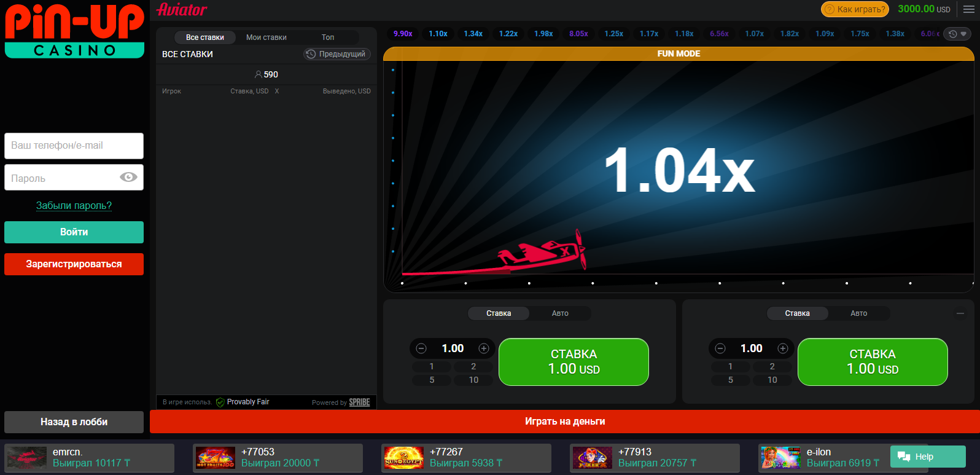Open +77913 winner Joker game thumbnail
The width and height of the screenshot is (980, 475).
592,458
